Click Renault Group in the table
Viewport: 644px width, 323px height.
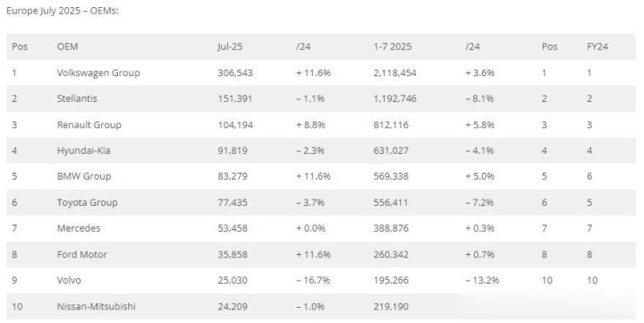click(x=89, y=124)
